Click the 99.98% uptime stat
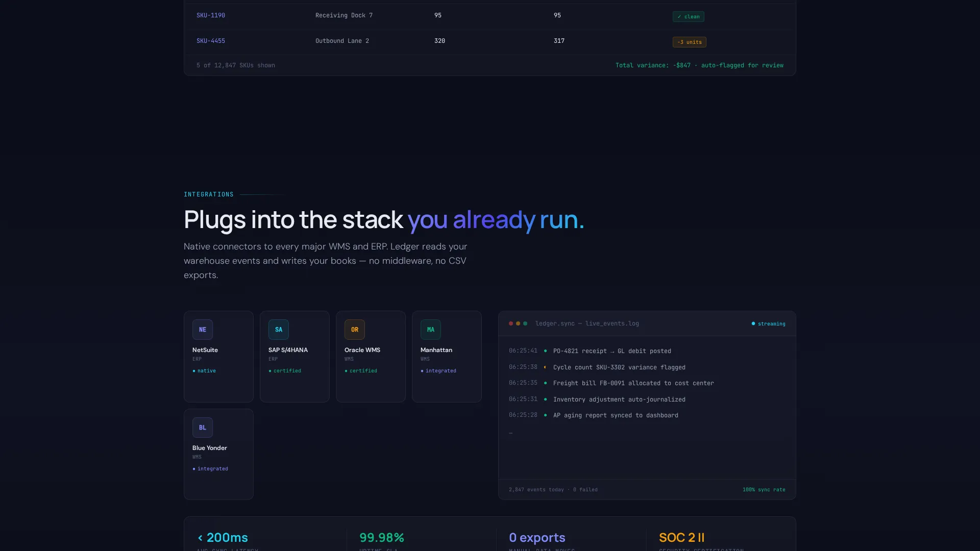 tap(381, 538)
